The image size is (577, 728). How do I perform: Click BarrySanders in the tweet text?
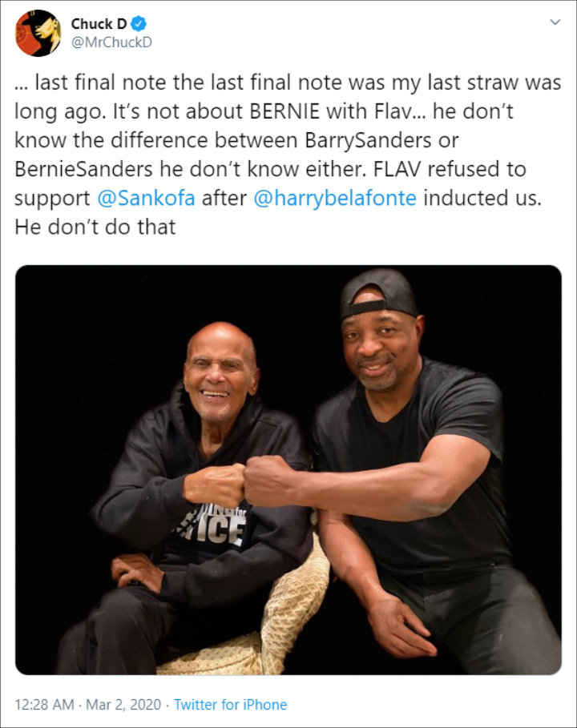[x=369, y=140]
